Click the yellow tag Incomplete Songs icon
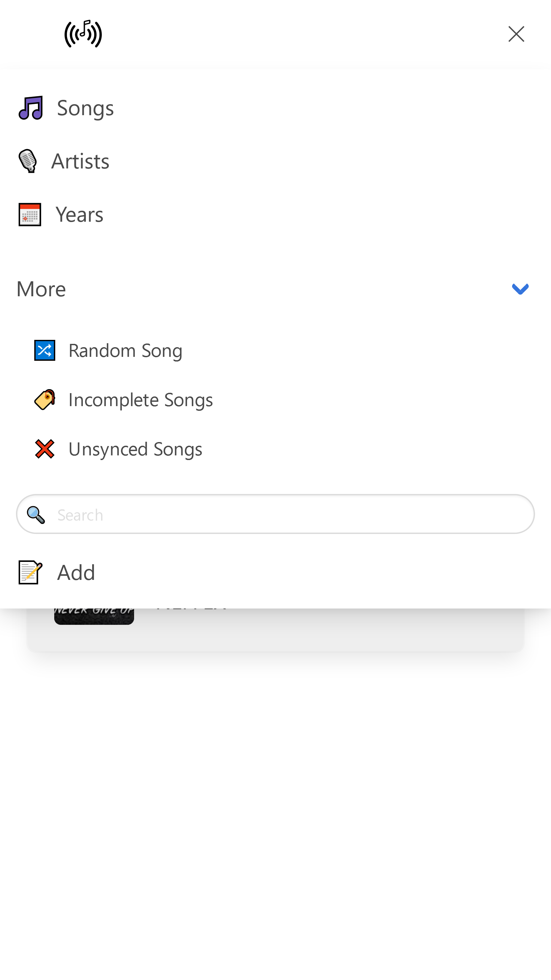This screenshot has width=551, height=980. 45,399
